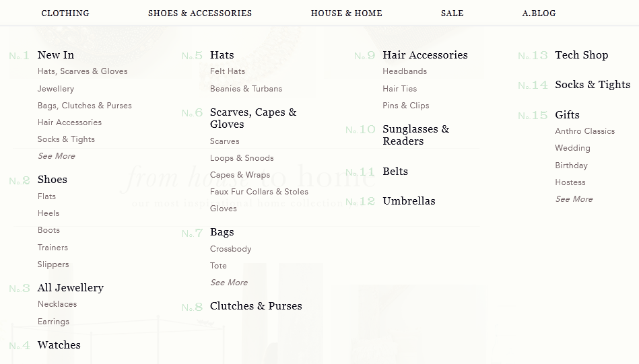Open the Watches category heading

(x=59, y=345)
